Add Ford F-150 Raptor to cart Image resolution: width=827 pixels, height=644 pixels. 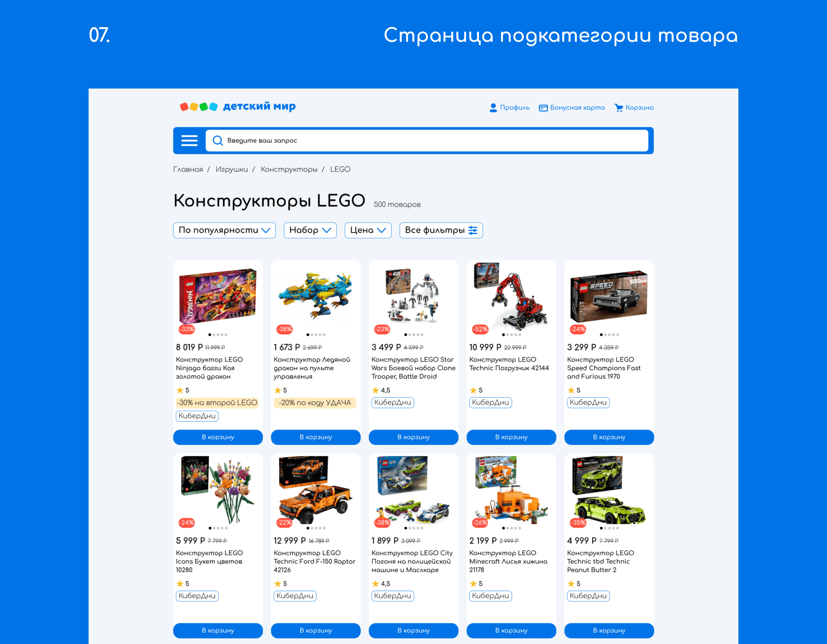click(x=315, y=630)
